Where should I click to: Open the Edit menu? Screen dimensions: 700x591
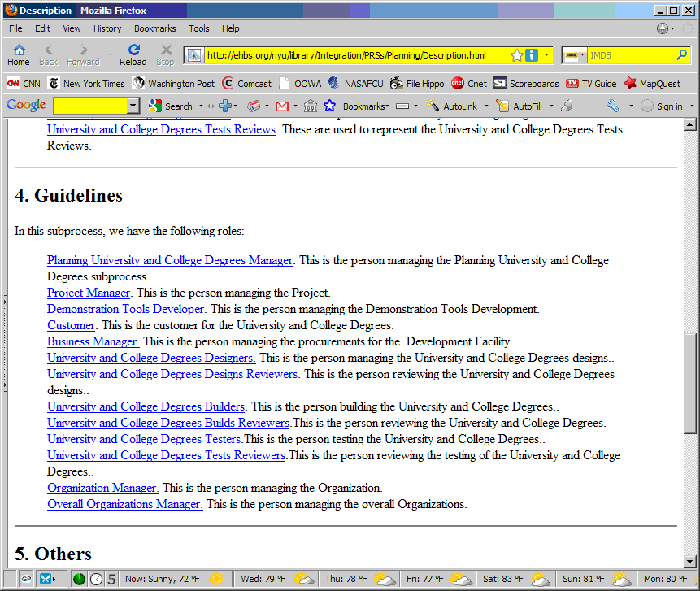point(42,28)
